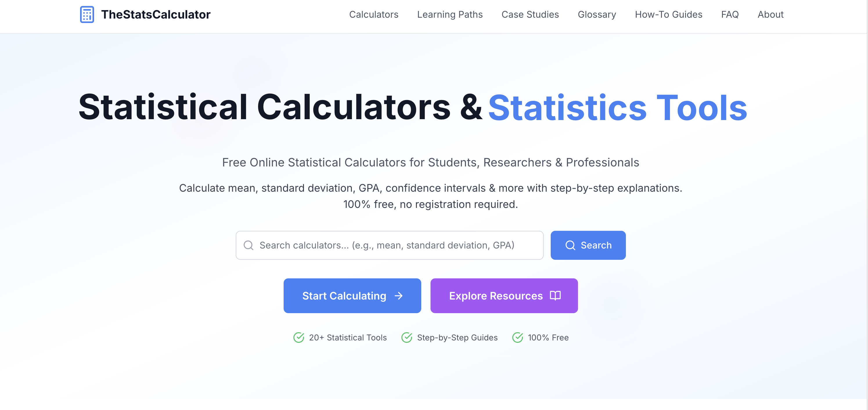Open the FAQ page
Image resolution: width=868 pixels, height=410 pixels.
coord(730,14)
